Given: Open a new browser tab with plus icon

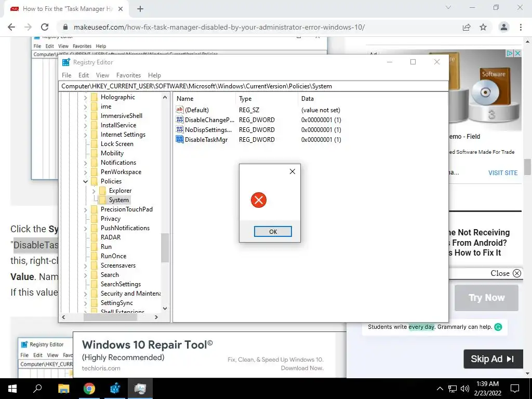Looking at the screenshot, I should tap(140, 9).
